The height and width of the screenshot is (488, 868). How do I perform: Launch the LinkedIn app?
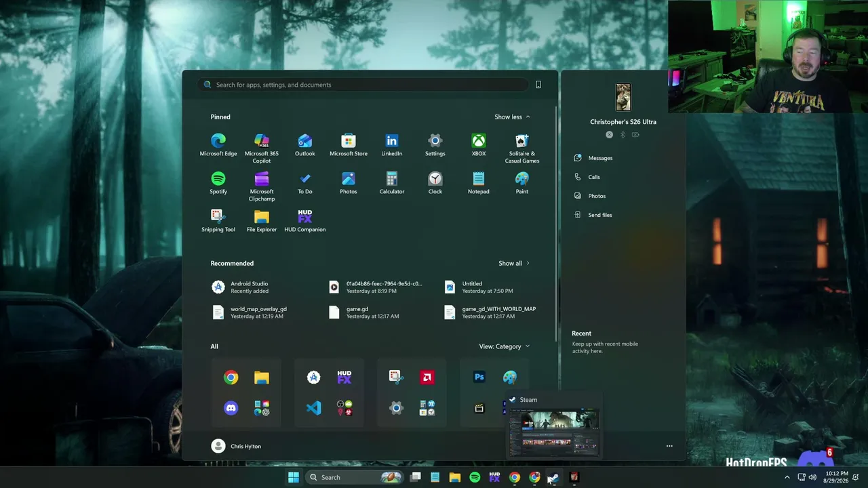coord(392,145)
